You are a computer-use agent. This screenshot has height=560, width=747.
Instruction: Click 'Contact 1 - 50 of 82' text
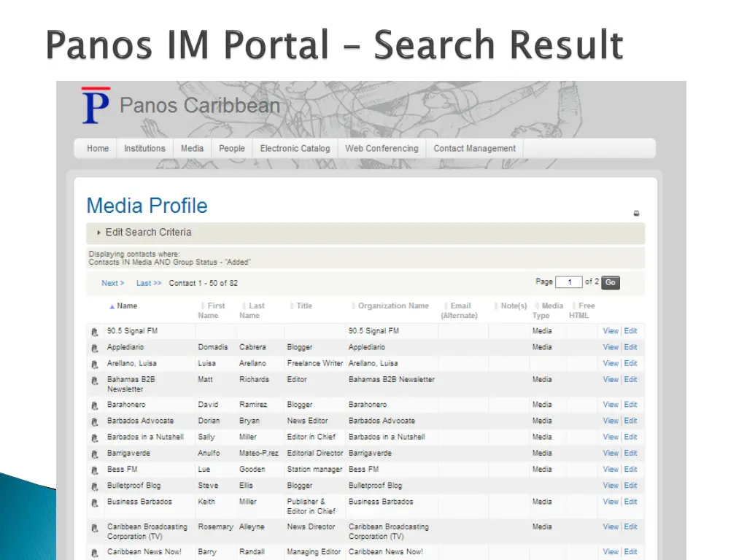tap(203, 284)
